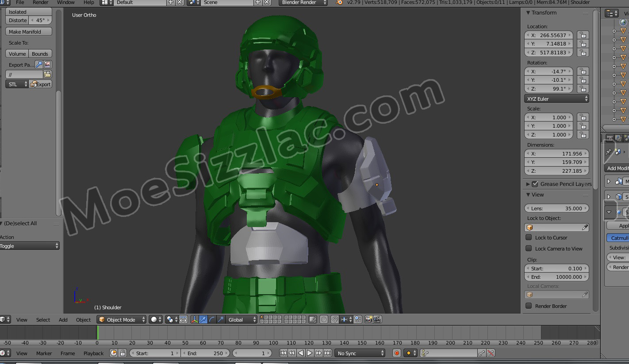
Task: Open the viewport shading selector
Action: (x=156, y=319)
